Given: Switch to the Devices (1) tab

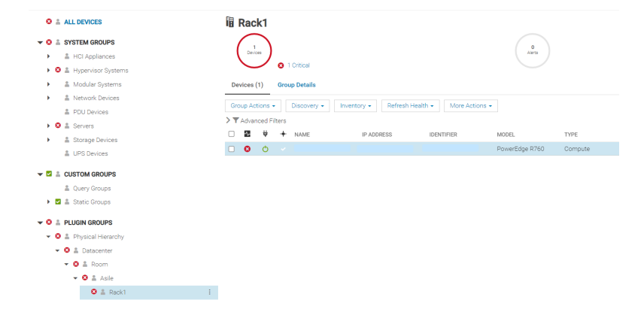Looking at the screenshot, I should [248, 85].
